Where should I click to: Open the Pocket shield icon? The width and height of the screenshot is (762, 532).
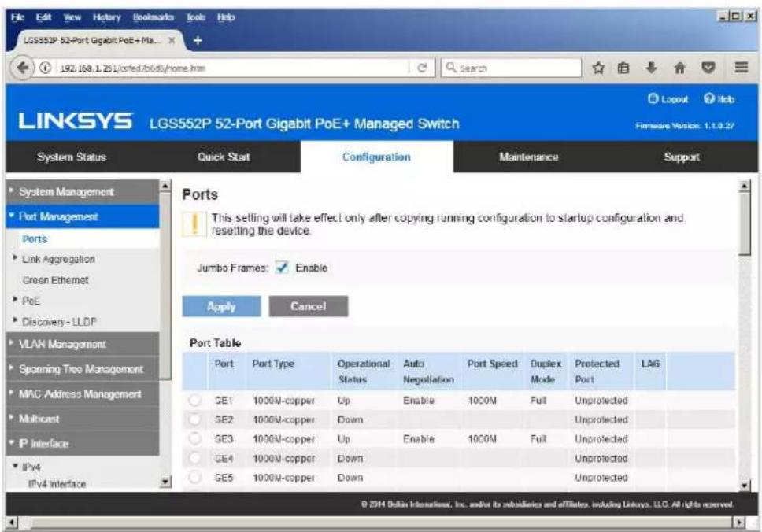click(x=708, y=68)
